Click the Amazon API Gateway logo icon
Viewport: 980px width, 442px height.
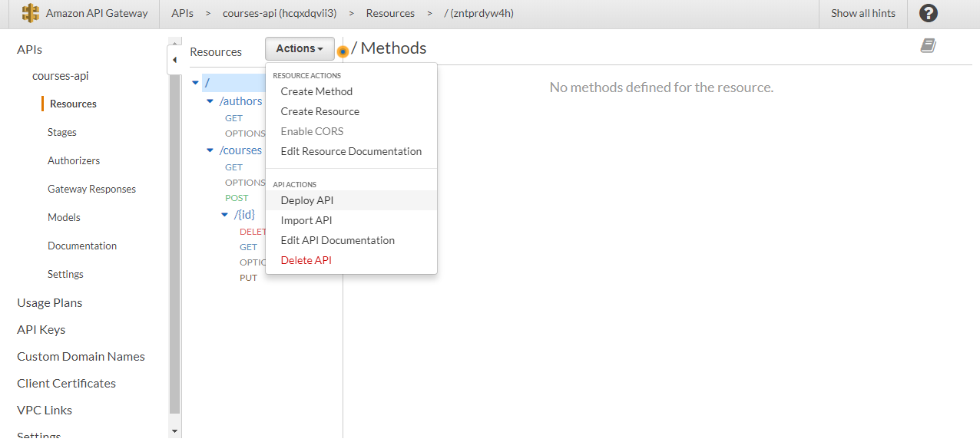tap(30, 13)
